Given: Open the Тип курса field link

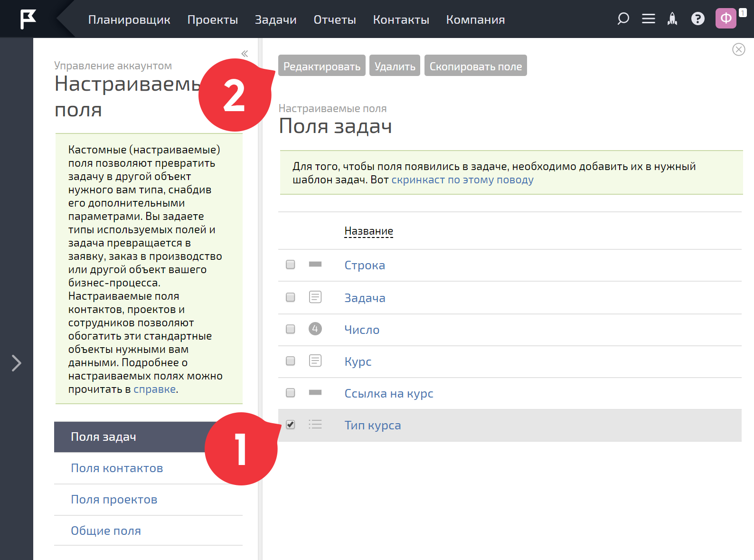Looking at the screenshot, I should click(x=373, y=425).
